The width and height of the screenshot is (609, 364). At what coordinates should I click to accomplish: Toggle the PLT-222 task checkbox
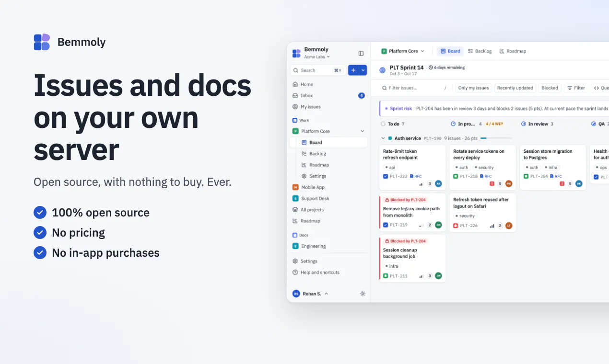[x=386, y=177]
